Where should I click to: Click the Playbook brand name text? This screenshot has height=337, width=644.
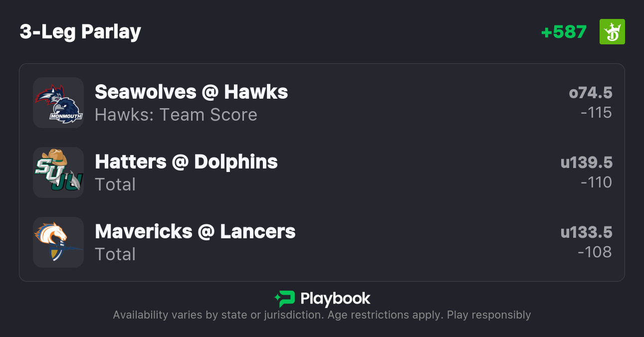[x=335, y=299]
